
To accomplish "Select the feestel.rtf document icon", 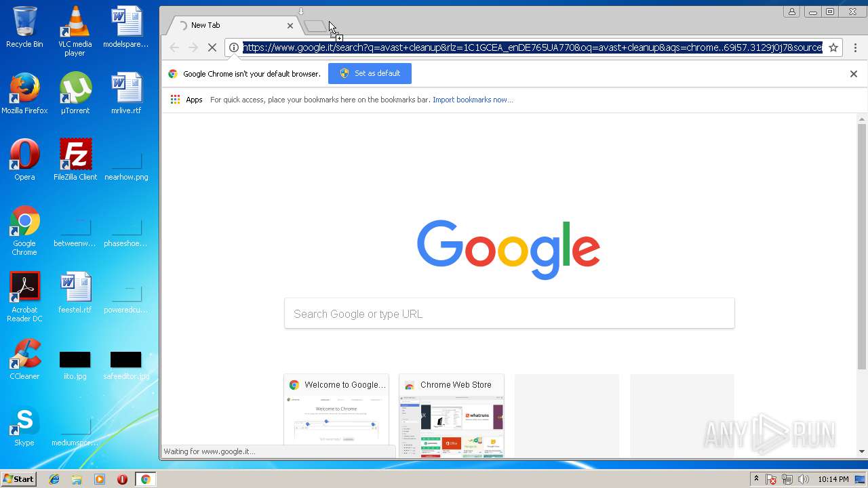I will (75, 293).
